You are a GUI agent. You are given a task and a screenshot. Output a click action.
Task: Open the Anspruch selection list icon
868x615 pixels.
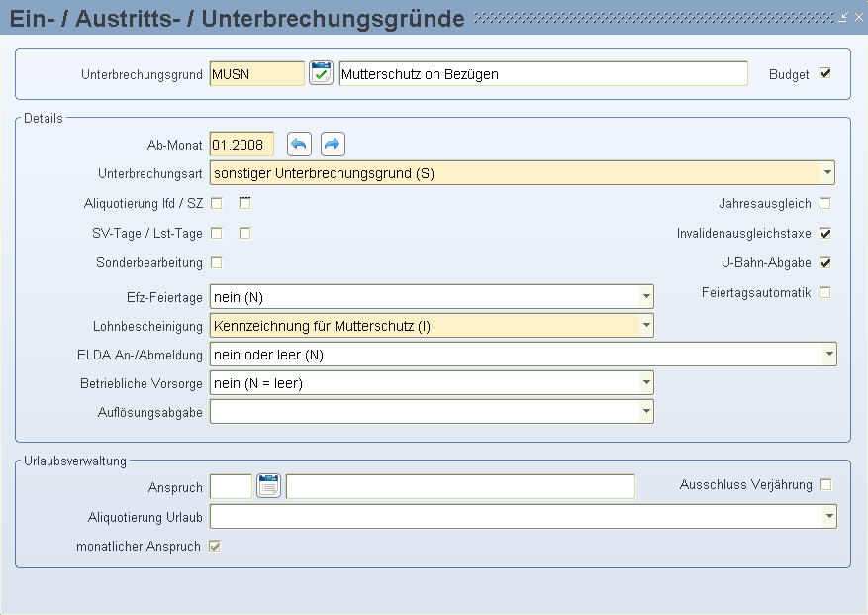click(x=268, y=486)
